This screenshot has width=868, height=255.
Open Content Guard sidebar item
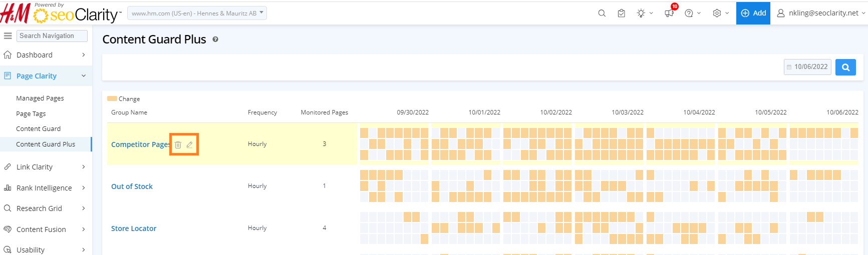pyautogui.click(x=38, y=129)
